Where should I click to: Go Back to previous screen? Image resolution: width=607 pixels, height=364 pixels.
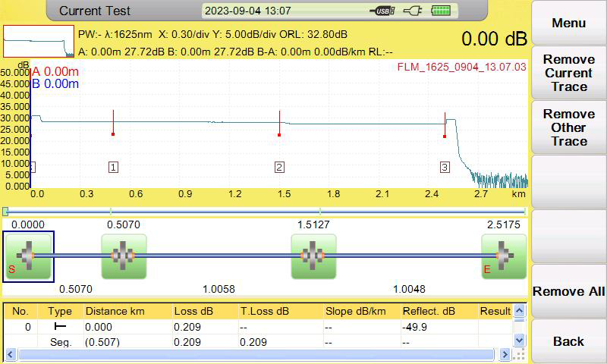coord(568,341)
